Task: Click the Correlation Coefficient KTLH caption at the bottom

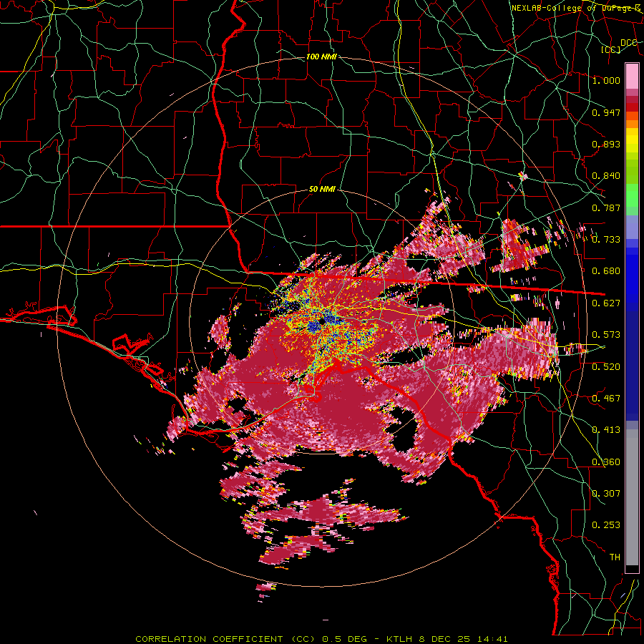Action: 321,639
